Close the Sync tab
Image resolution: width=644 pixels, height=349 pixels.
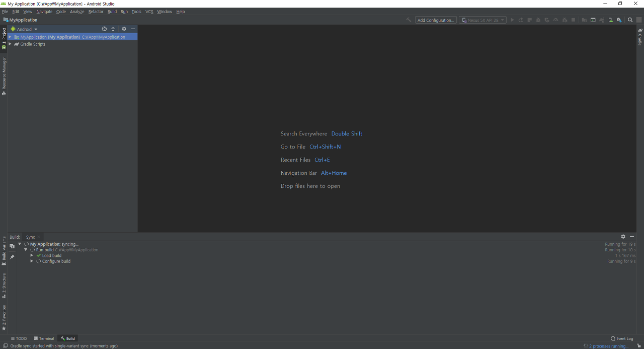coord(39,237)
